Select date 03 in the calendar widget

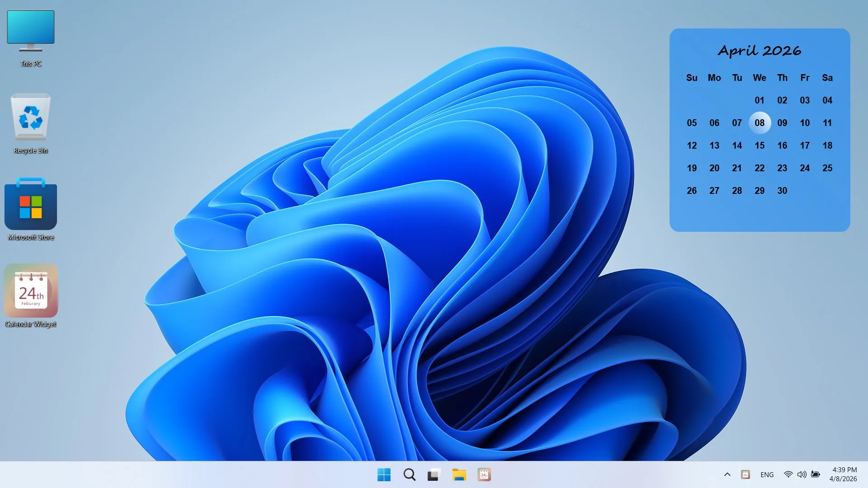[805, 100]
